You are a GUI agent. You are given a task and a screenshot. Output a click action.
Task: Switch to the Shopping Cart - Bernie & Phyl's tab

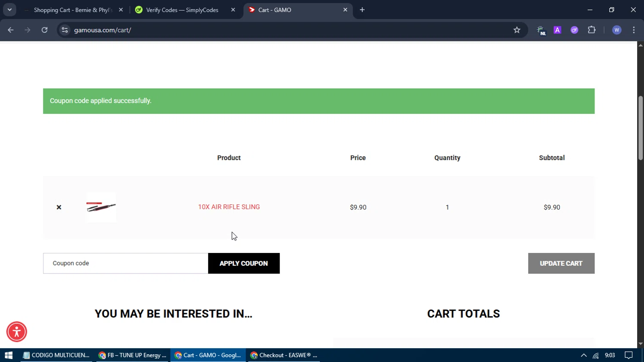coord(72,10)
